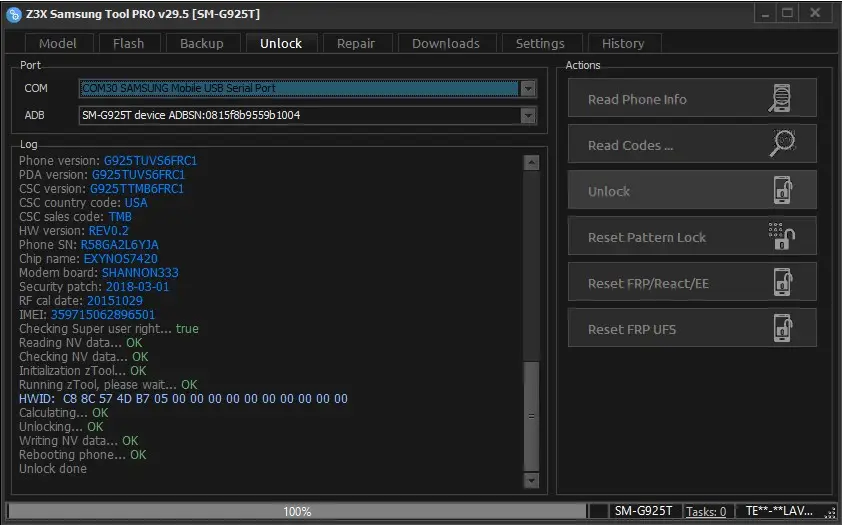Click the Z3X app logo in title bar
Image resolution: width=842 pixels, height=525 pixels.
(14, 13)
